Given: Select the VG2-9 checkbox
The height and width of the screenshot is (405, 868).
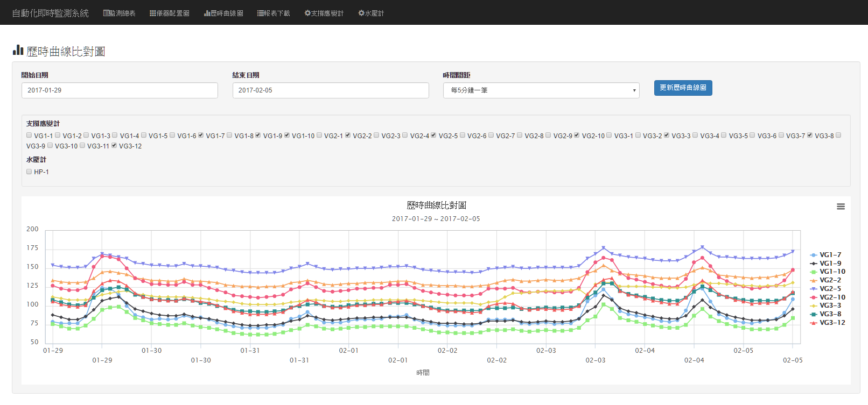Looking at the screenshot, I should [548, 136].
